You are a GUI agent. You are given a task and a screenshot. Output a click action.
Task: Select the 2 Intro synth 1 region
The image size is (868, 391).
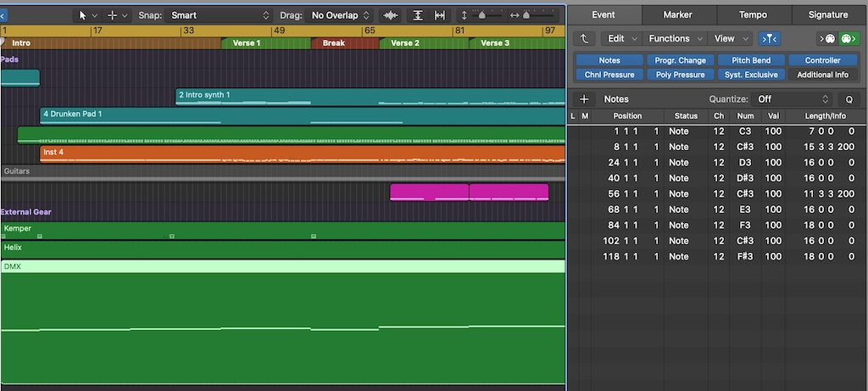click(x=370, y=97)
